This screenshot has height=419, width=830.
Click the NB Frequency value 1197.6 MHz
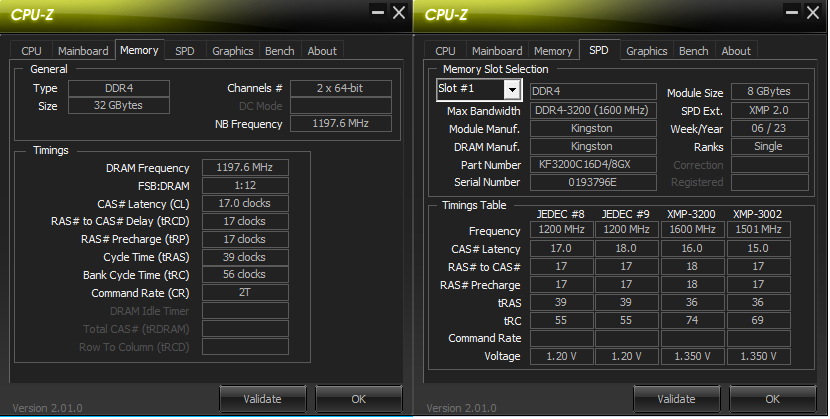341,123
